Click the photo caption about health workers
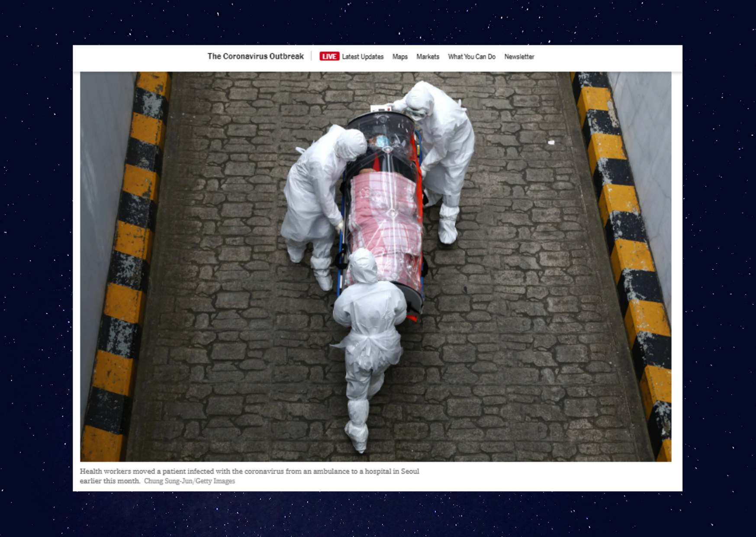Screen dimensions: 756x537 (x=249, y=471)
